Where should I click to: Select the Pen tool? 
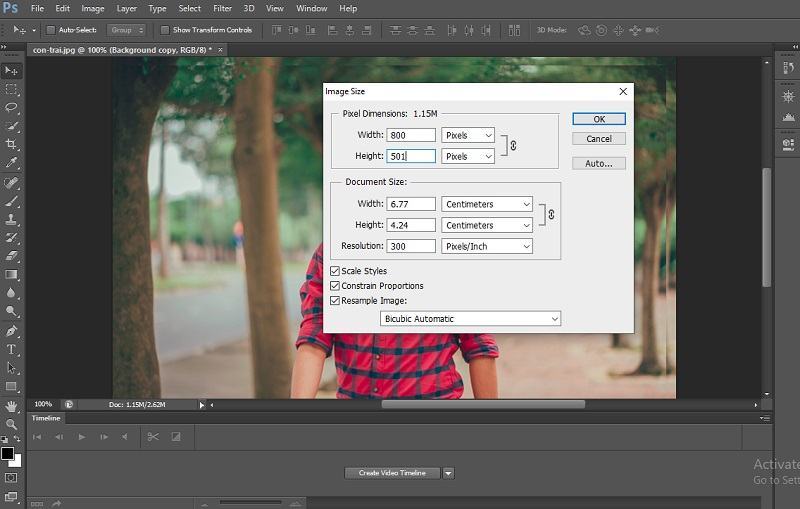tap(11, 331)
